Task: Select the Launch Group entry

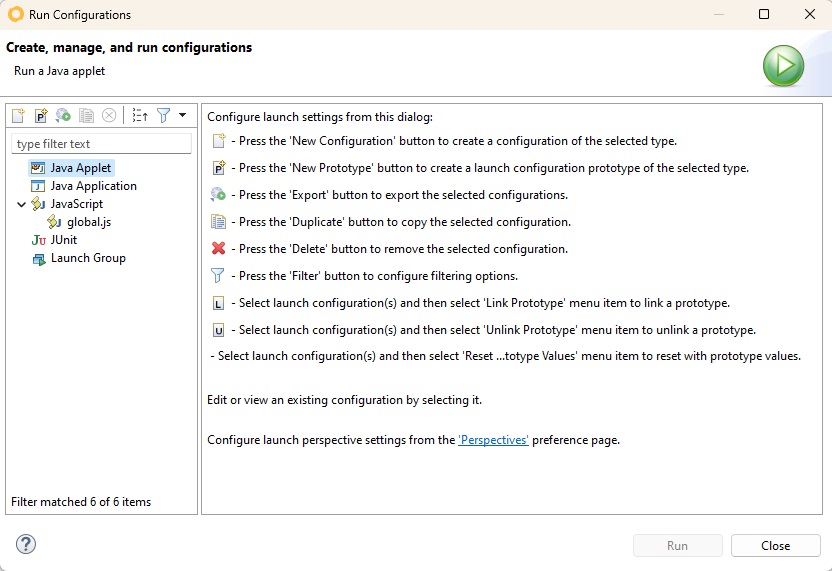Action: pos(88,258)
